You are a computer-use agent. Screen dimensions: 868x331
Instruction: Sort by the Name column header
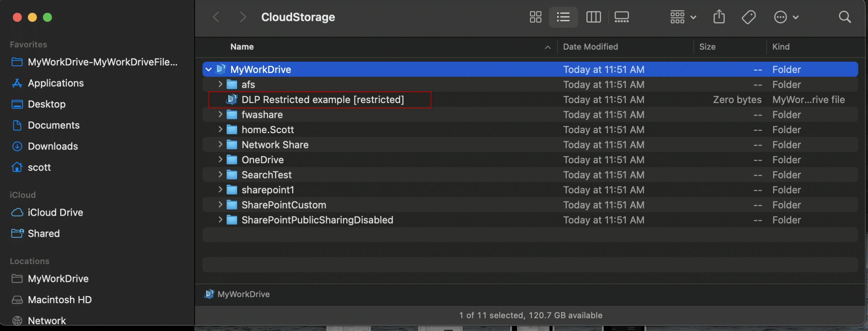pyautogui.click(x=242, y=47)
